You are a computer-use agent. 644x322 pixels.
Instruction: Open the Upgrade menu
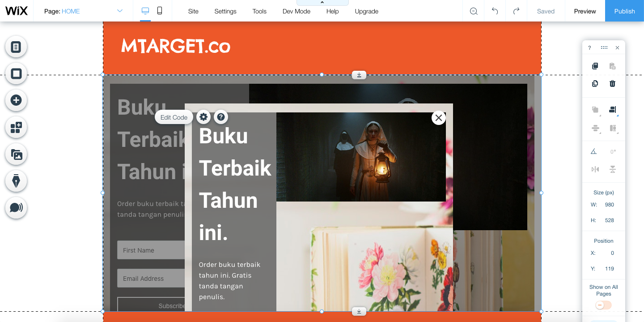click(367, 11)
